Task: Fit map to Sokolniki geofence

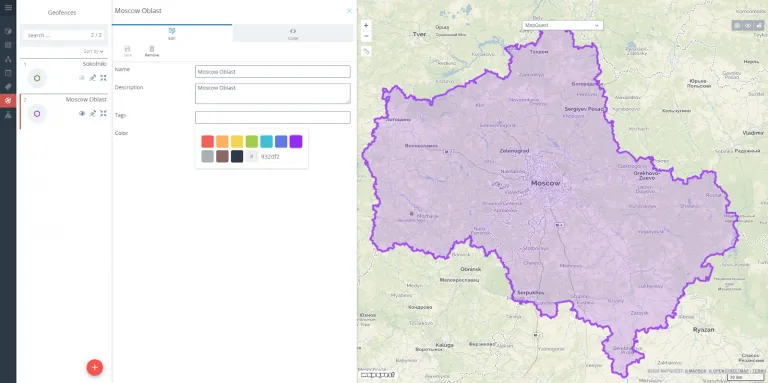Action: click(103, 78)
